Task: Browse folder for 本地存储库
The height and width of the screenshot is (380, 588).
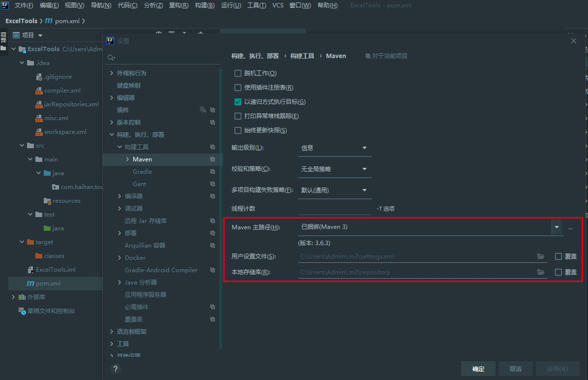Action: coord(541,272)
